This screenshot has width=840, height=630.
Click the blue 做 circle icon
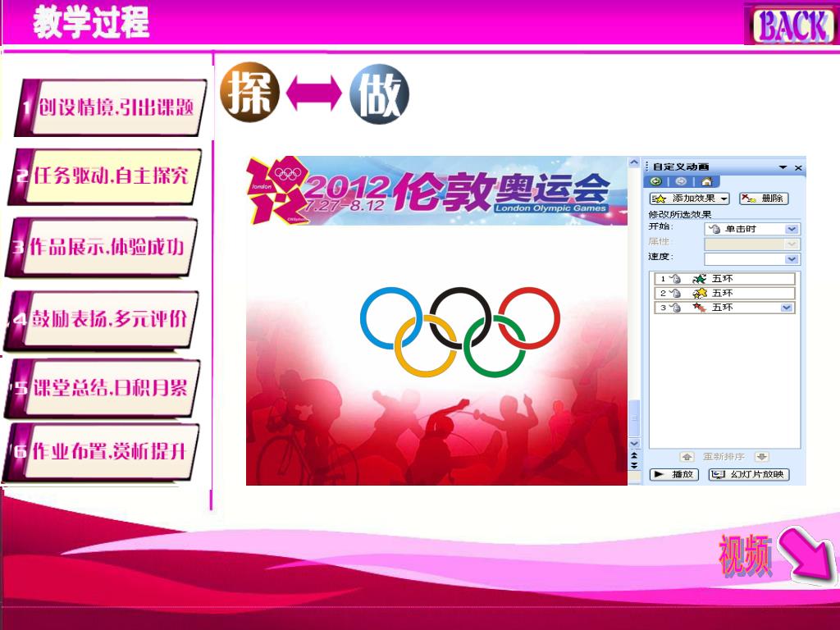coord(379,94)
